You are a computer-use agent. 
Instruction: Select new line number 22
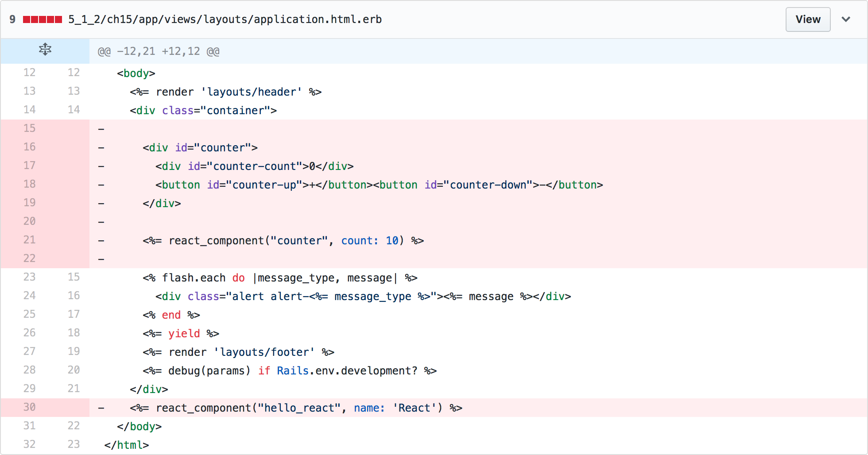(74, 426)
